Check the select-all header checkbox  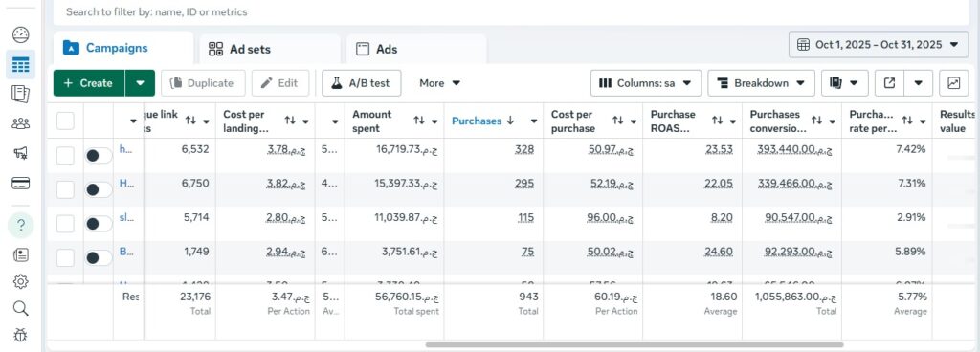66,121
